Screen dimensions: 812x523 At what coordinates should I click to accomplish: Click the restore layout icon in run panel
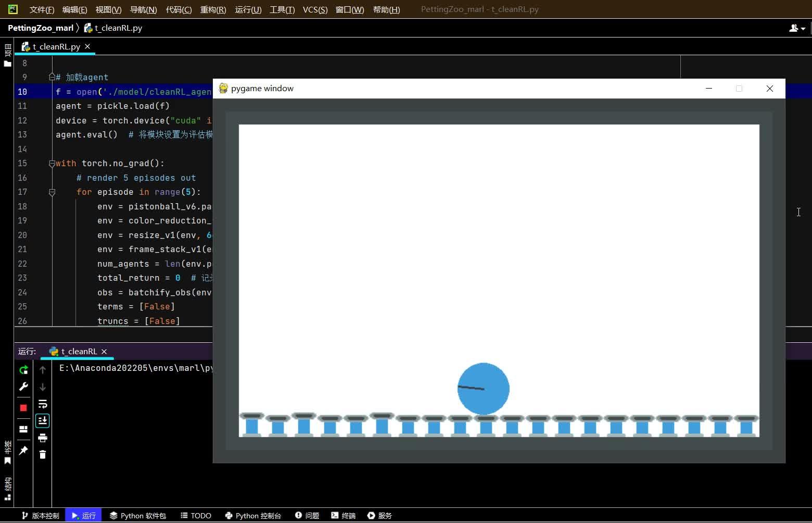click(x=23, y=429)
